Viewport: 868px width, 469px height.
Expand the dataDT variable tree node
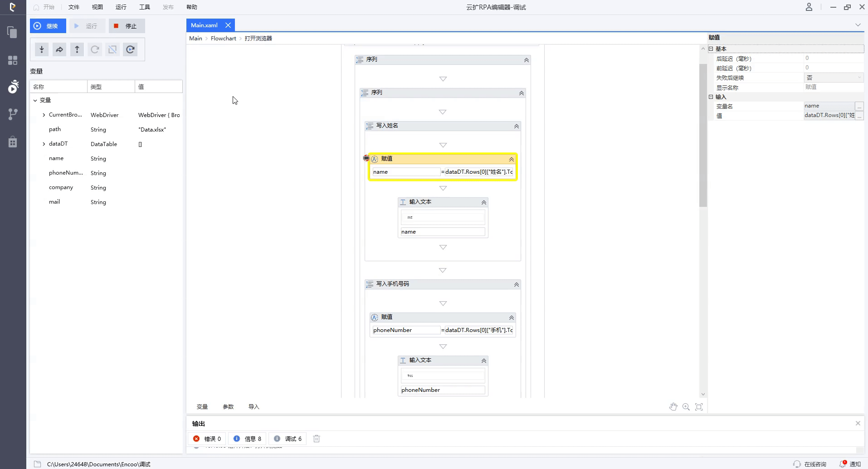(44, 144)
